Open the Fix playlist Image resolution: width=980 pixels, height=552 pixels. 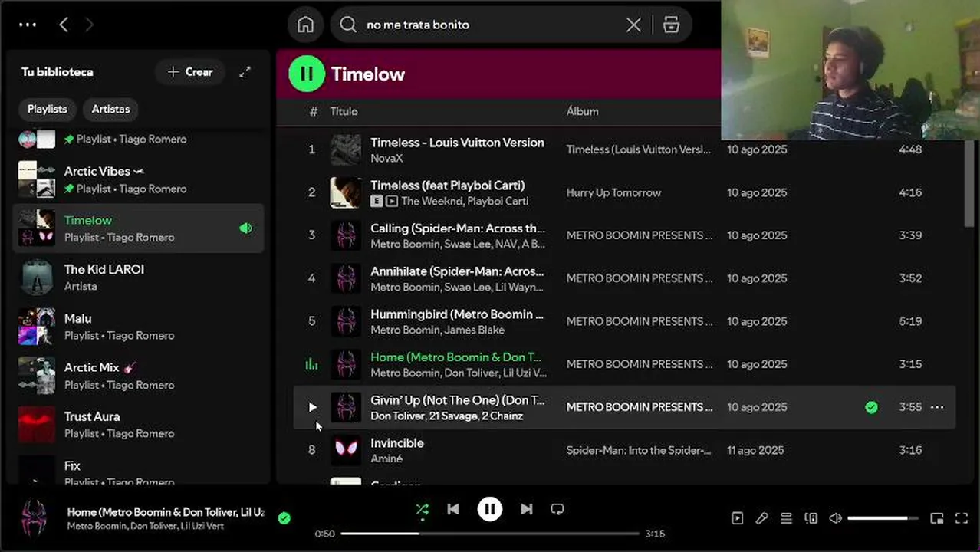139,469
